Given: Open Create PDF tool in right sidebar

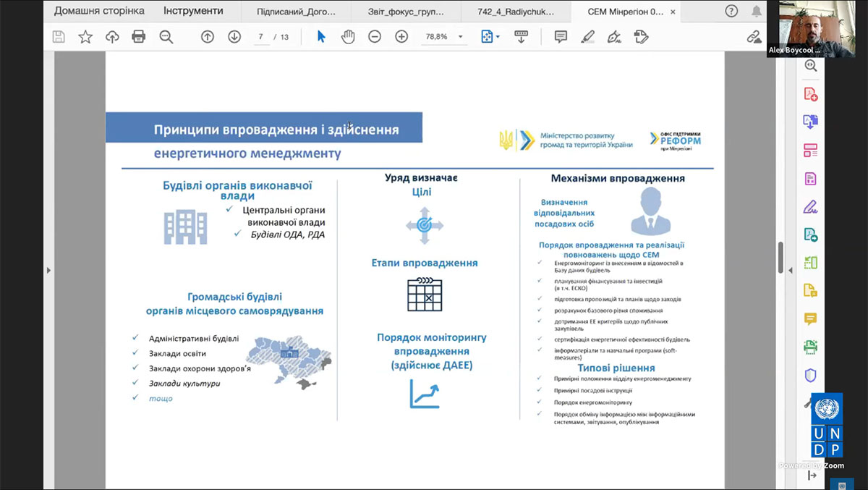Looking at the screenshot, I should [x=811, y=94].
